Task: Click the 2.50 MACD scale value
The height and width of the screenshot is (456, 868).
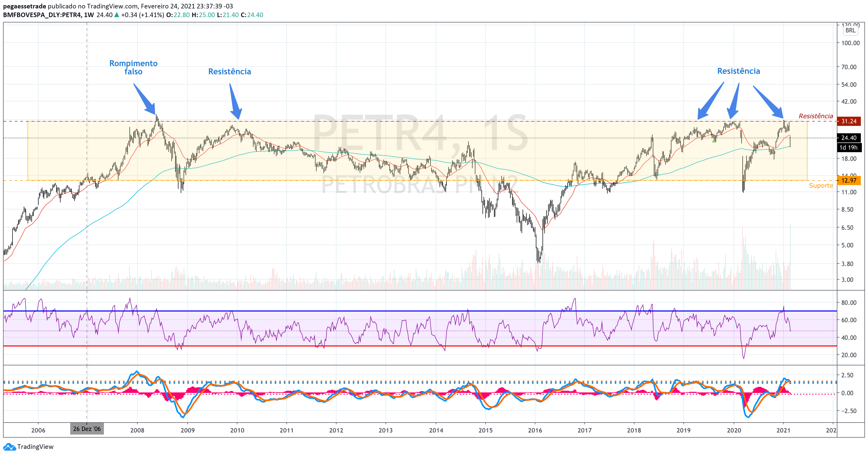Action: 847,375
